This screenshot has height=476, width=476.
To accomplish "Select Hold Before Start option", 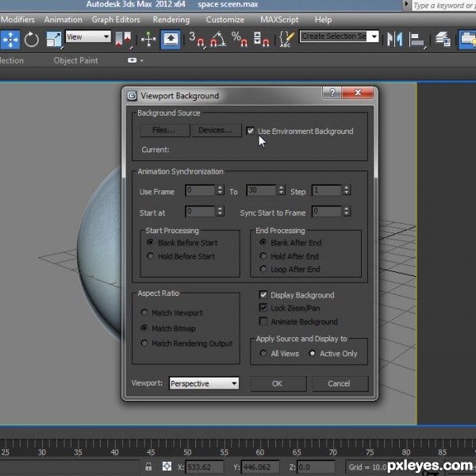I will click(x=150, y=256).
